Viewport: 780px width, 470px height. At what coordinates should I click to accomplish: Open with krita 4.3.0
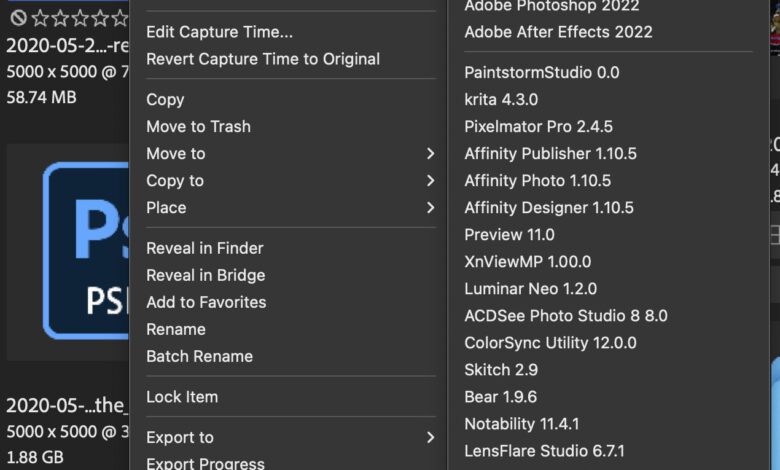pos(501,100)
